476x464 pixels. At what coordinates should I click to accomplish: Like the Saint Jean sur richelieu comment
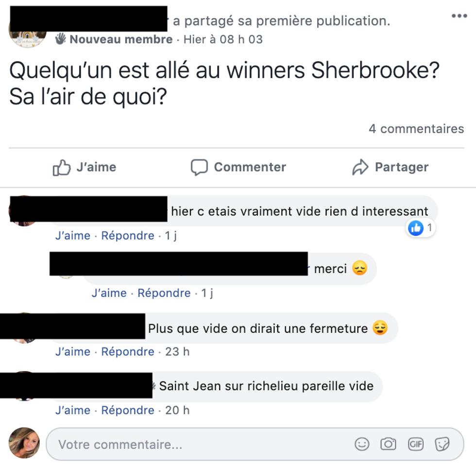pos(73,410)
